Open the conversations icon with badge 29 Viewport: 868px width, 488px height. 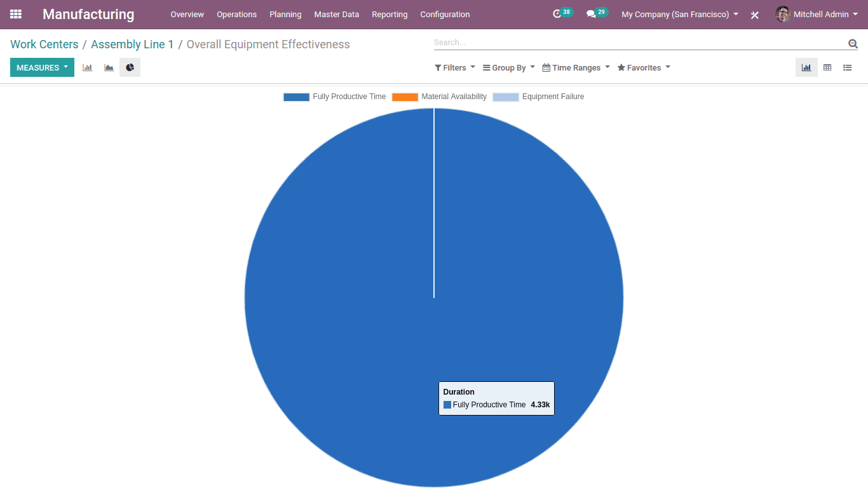coord(596,13)
